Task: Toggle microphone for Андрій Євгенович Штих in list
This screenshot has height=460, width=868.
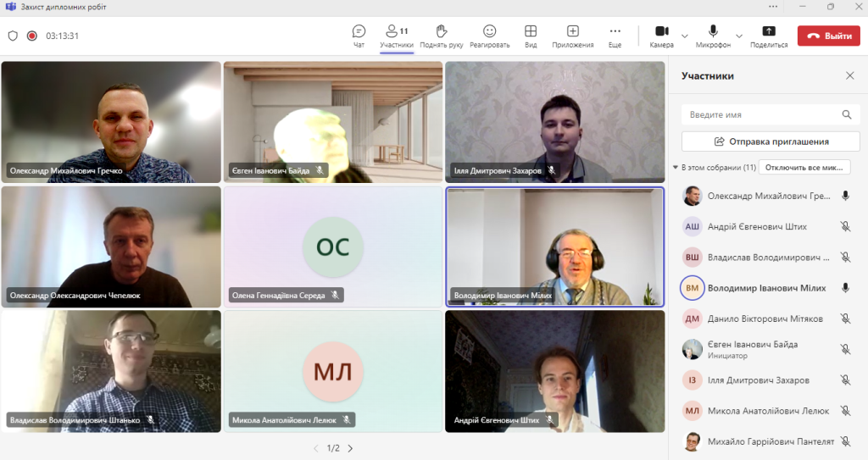Action: coord(845,226)
